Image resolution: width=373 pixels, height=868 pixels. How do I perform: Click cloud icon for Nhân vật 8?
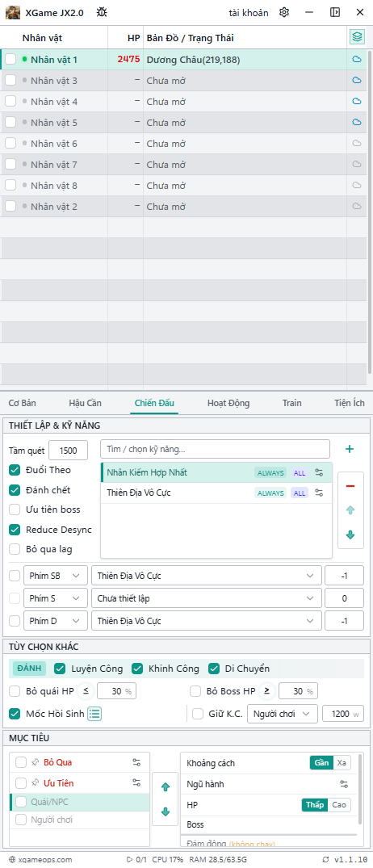(x=357, y=186)
